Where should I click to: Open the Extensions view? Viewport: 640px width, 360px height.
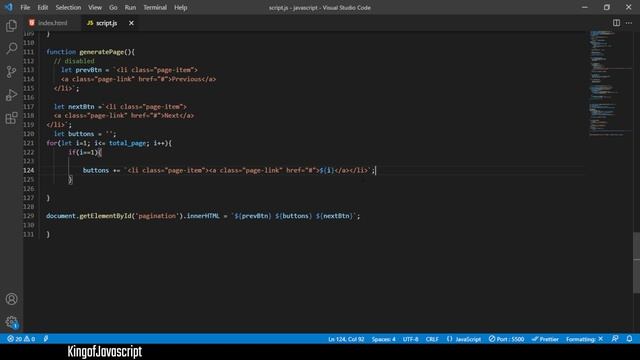[11, 118]
